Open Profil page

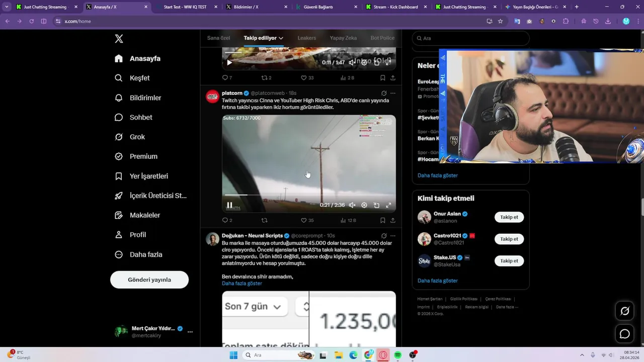[x=130, y=235]
